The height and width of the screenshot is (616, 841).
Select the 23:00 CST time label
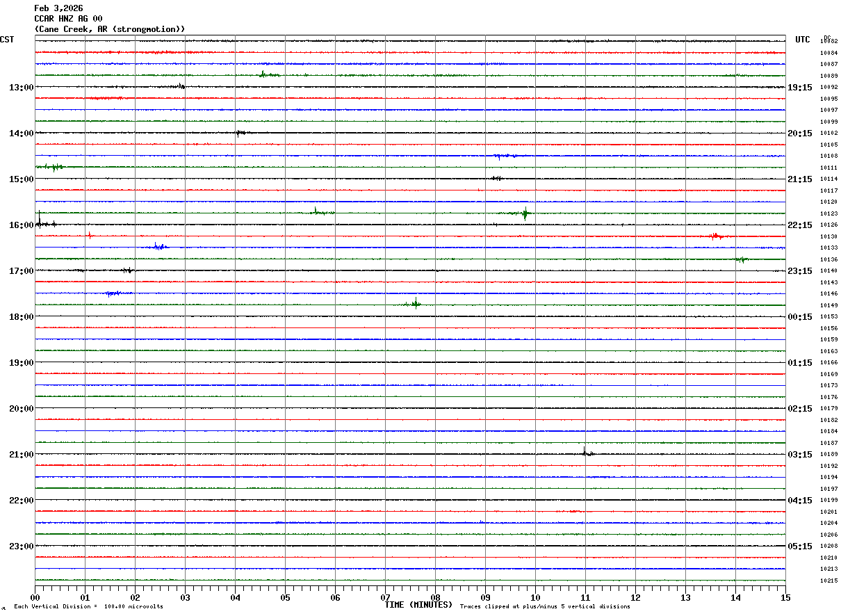tap(21, 546)
